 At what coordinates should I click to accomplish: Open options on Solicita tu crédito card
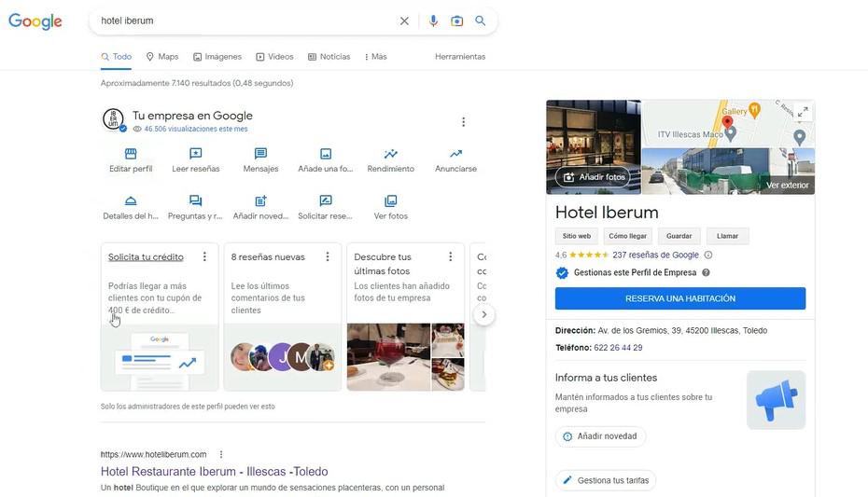pyautogui.click(x=204, y=256)
